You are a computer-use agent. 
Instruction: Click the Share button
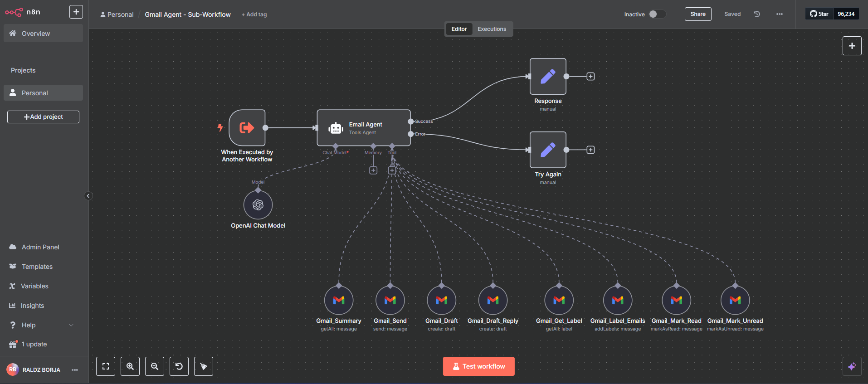pyautogui.click(x=697, y=14)
